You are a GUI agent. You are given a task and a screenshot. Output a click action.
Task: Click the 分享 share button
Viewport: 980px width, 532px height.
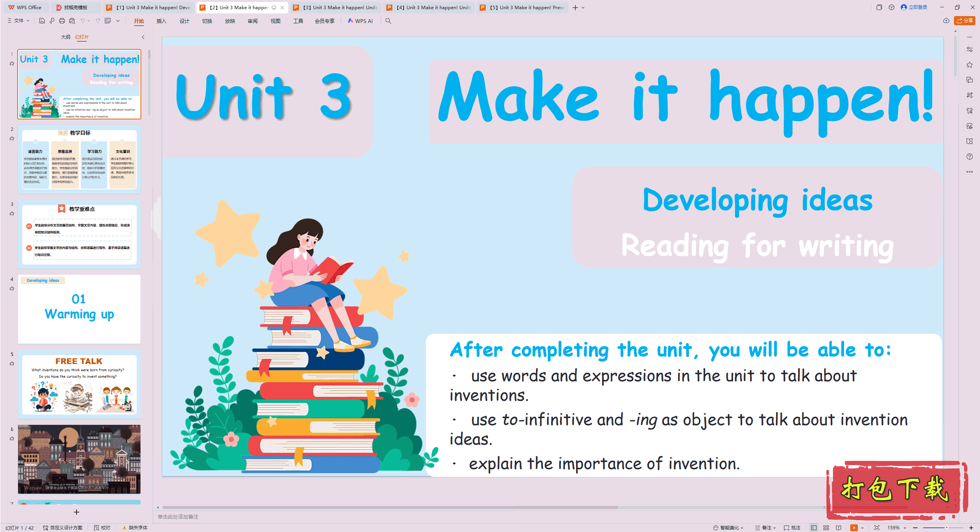964,21
